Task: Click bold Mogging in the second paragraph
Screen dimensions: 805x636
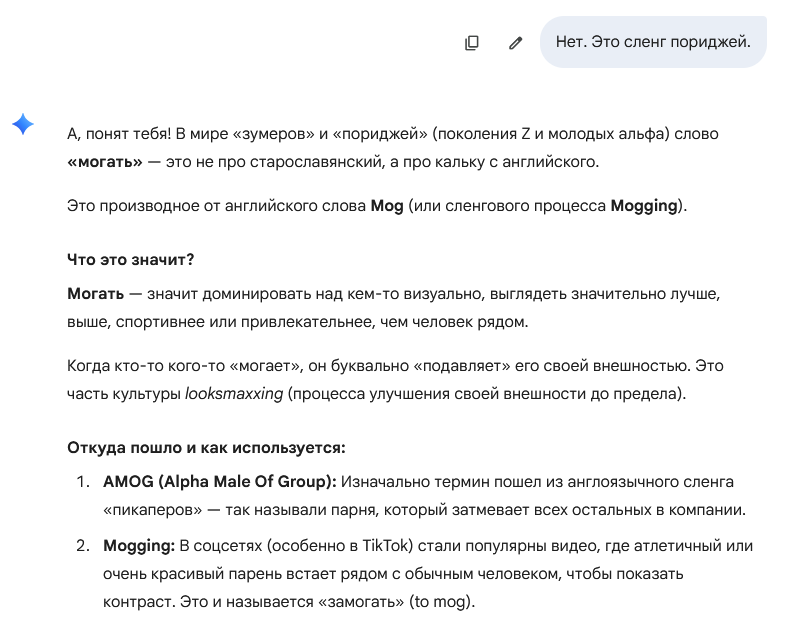Action: 644,206
